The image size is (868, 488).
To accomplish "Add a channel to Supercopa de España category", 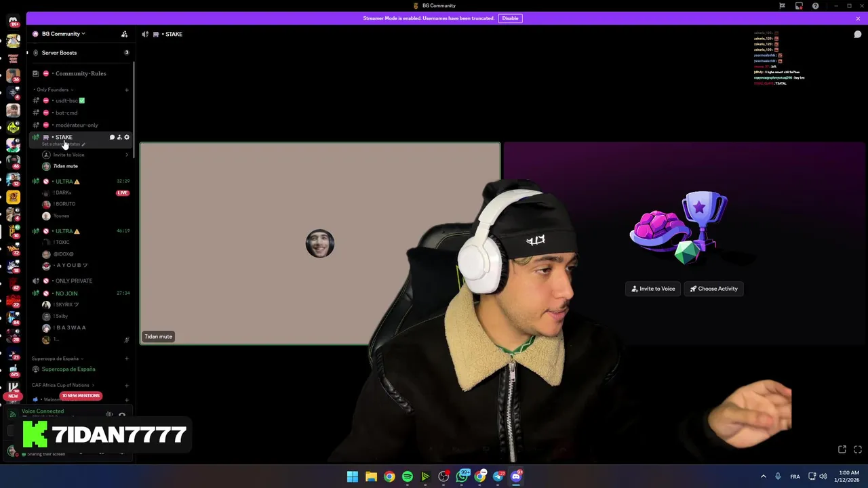I will tap(127, 359).
